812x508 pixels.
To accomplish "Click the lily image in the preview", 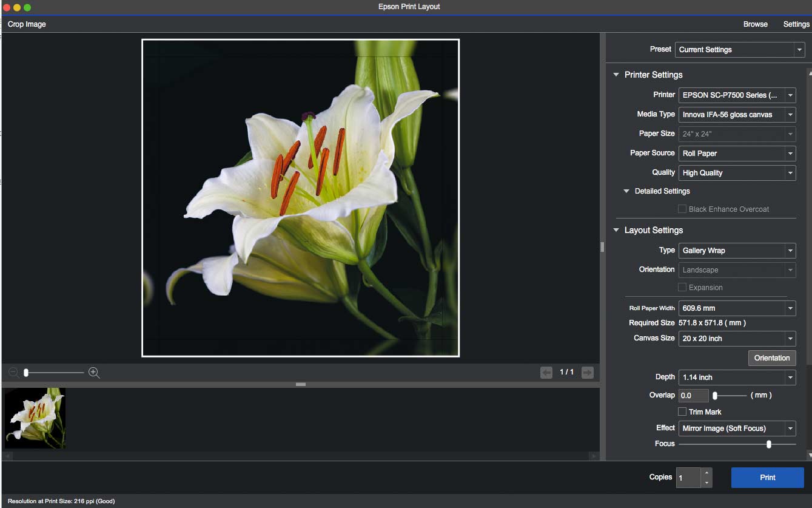I will pyautogui.click(x=300, y=198).
